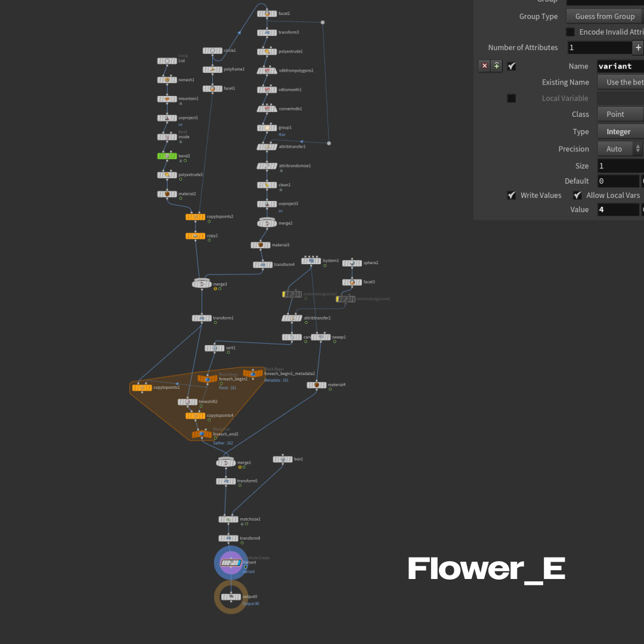Image resolution: width=644 pixels, height=644 pixels.
Task: Select the foreach_begin1_metadata2 node
Action: tap(253, 373)
